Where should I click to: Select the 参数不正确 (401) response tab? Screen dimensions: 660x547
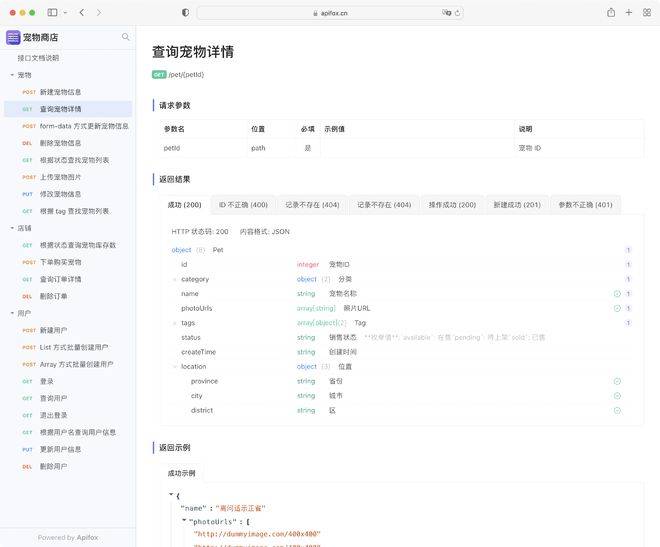click(585, 205)
